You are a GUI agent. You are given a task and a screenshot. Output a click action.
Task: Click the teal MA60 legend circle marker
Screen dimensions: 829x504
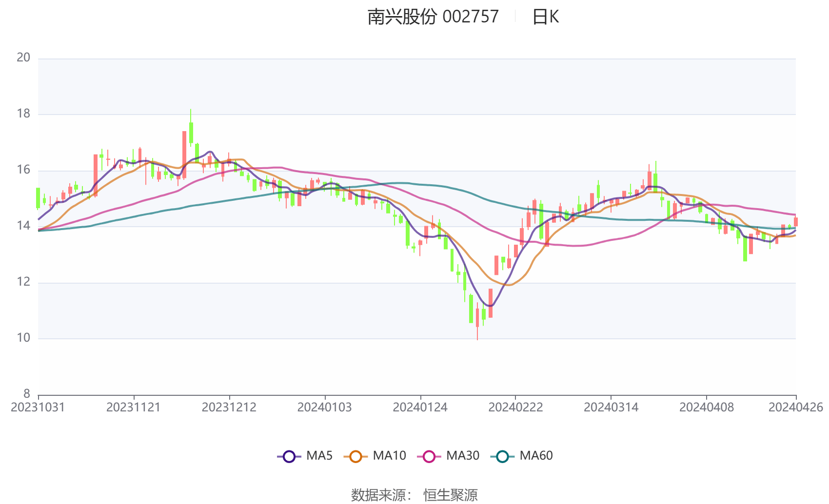(502, 457)
